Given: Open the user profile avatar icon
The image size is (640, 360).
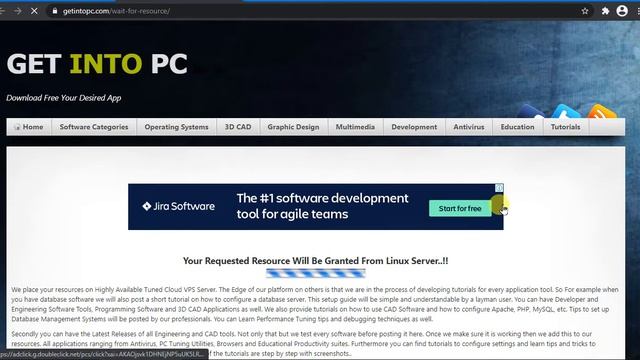Looking at the screenshot, I should (622, 11).
